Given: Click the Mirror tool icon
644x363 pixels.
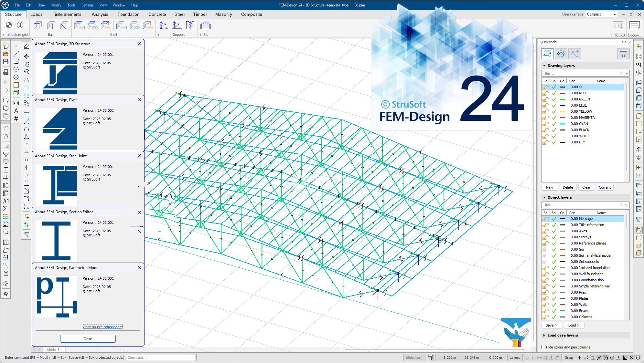Looking at the screenshot, I should pyautogui.click(x=27, y=80).
